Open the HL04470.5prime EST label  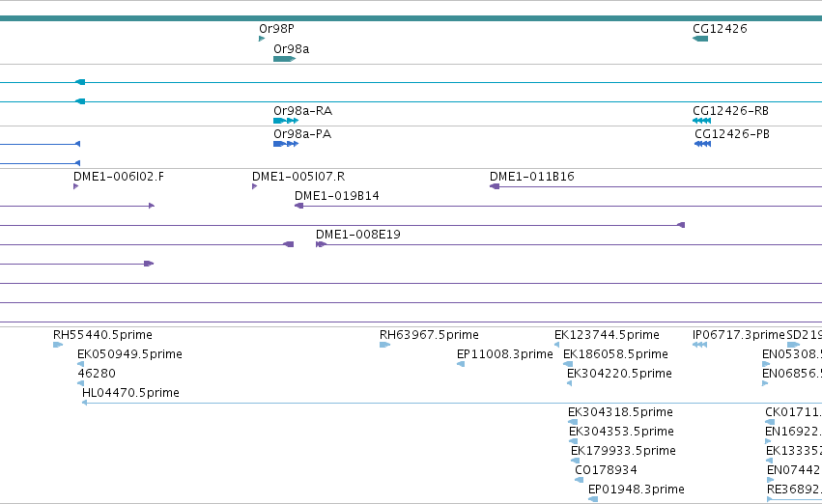(130, 393)
